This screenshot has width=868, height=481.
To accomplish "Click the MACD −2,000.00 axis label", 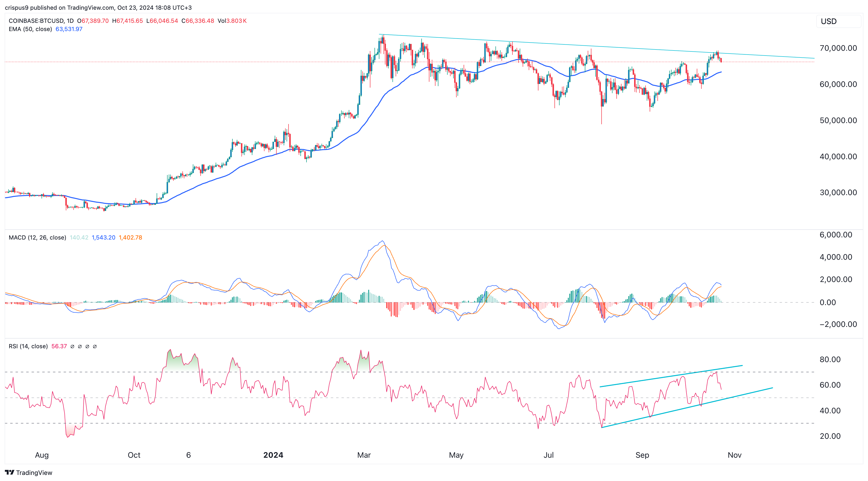I will (x=838, y=324).
